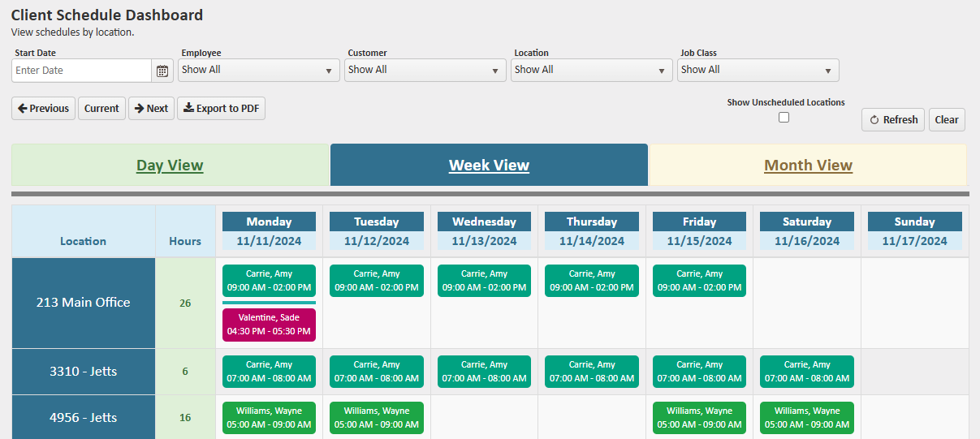Advance with the Next arrow button
980x439 pixels.
tap(151, 109)
